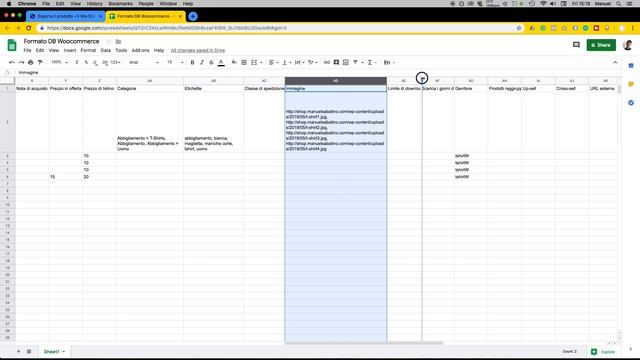Toggle italic formatting
This screenshot has width=640, height=360.
202,62
